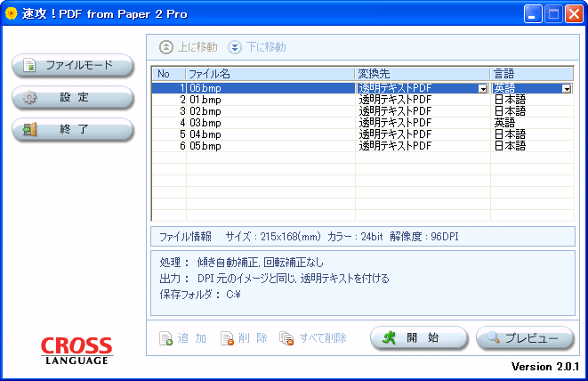Screen dimensions: 588x381
Task: Click the No column header
Action: 169,74
